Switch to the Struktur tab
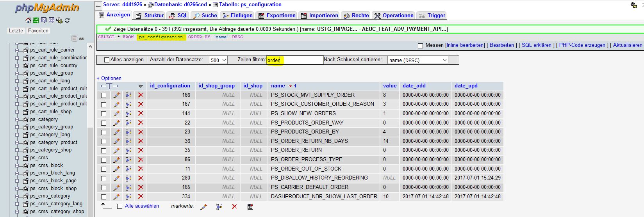 [x=150, y=16]
